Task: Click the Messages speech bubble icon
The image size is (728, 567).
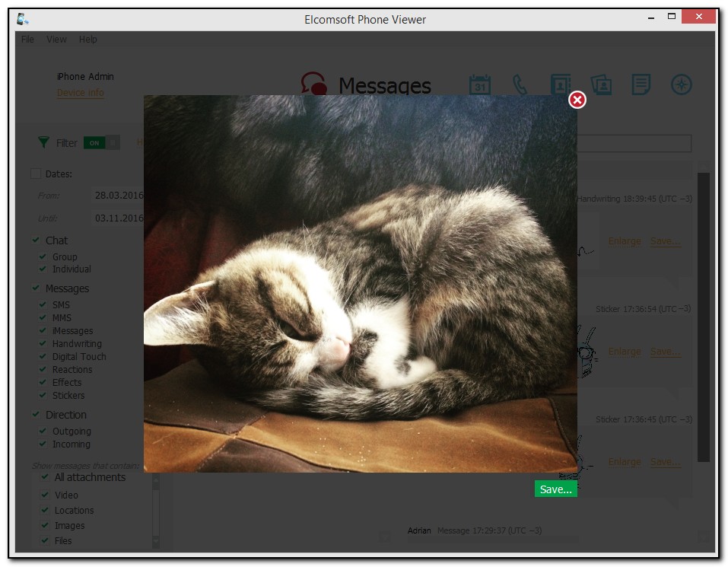Action: (313, 84)
